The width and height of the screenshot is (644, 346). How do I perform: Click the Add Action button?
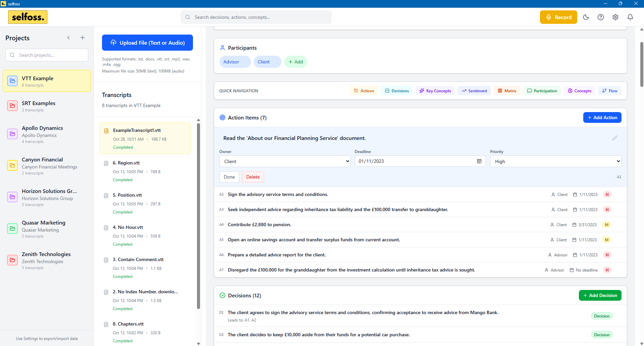tap(602, 117)
